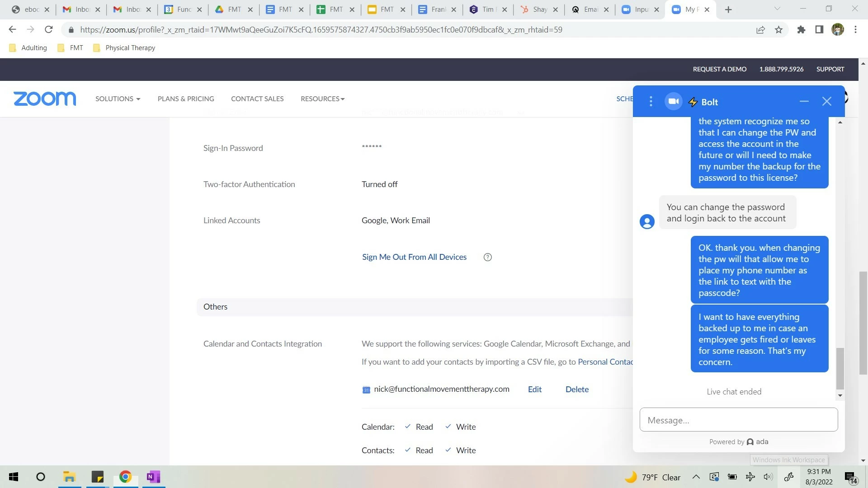Click the help icon beside Sign Me Out
868x488 pixels.
point(487,257)
